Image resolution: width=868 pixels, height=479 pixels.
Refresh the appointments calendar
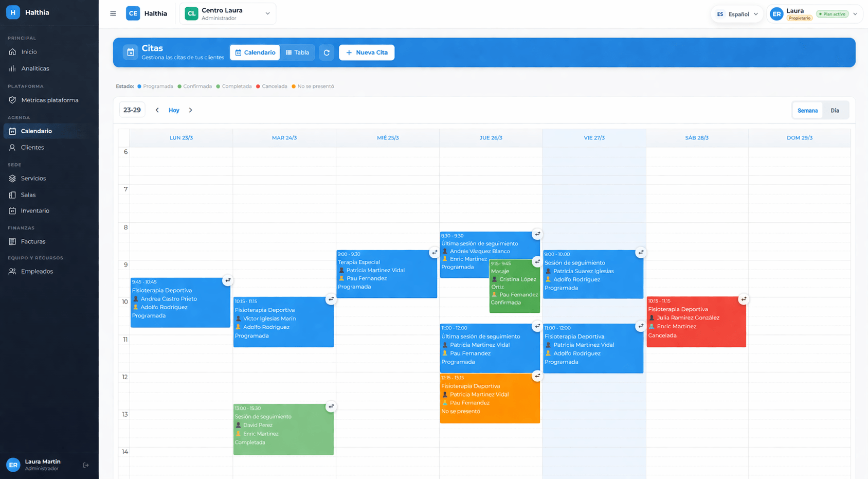[327, 52]
